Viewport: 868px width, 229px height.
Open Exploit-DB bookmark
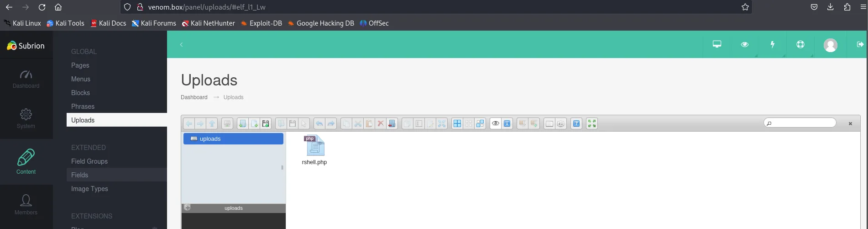[261, 23]
